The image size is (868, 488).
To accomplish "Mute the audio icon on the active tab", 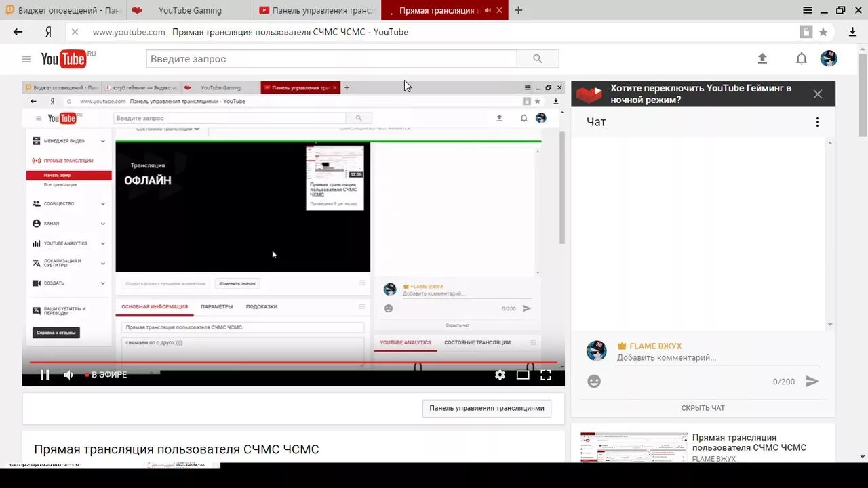I will 488,10.
